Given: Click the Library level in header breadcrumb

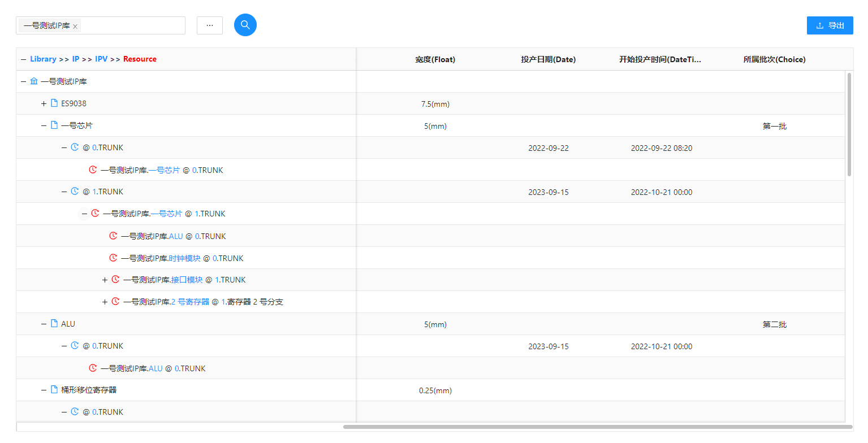Looking at the screenshot, I should [43, 59].
